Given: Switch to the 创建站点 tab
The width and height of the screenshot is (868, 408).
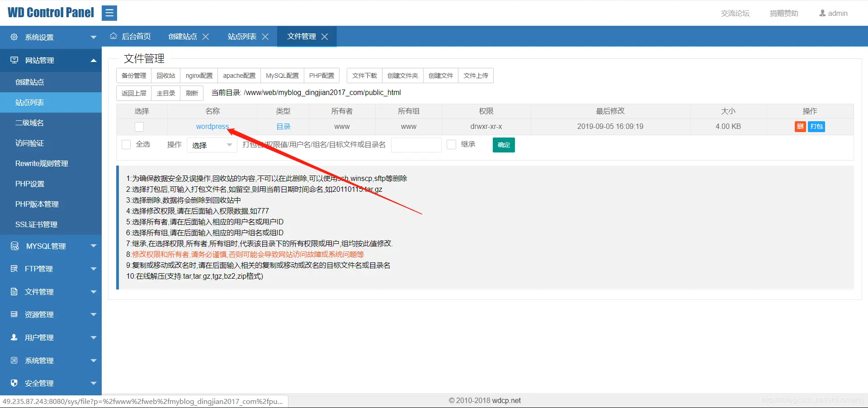Looking at the screenshot, I should 183,36.
